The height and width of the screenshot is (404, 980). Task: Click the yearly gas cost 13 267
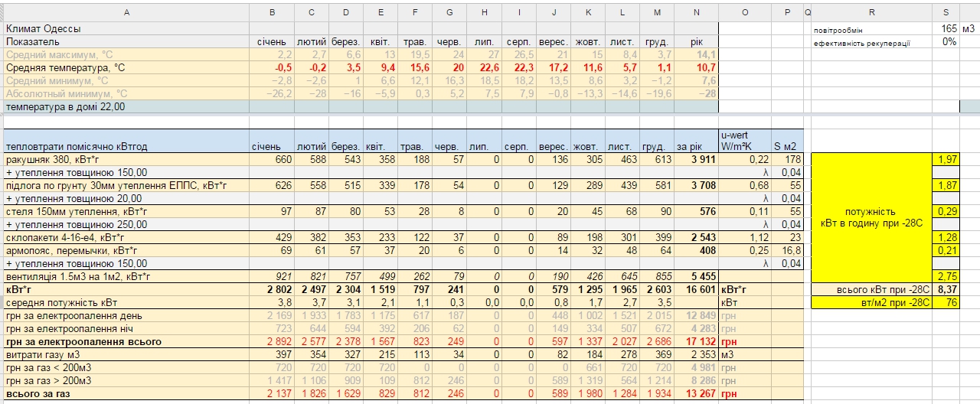point(697,393)
